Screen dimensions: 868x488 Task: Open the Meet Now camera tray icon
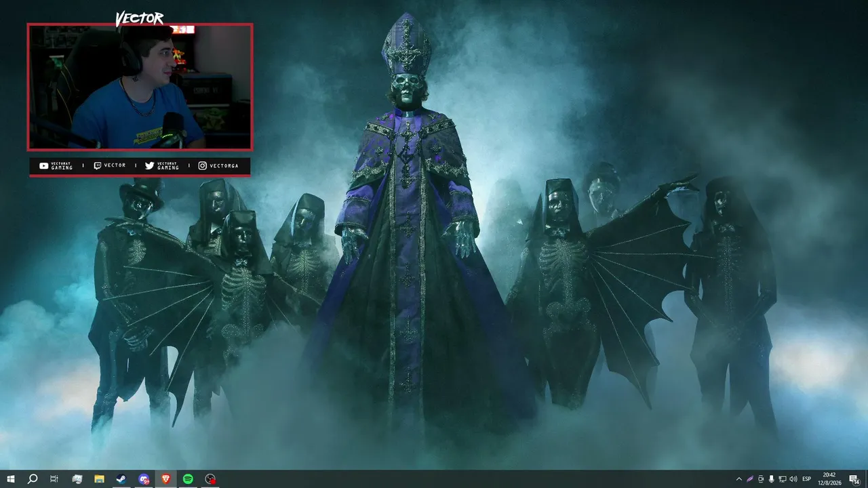tap(761, 479)
